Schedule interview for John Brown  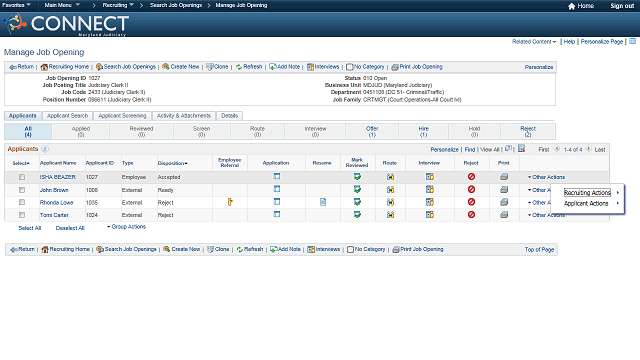click(x=429, y=189)
